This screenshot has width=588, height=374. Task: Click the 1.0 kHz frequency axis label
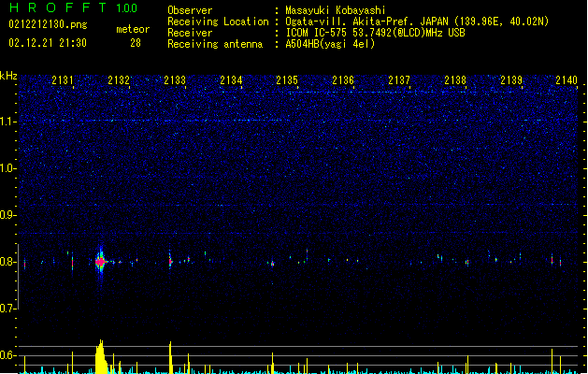coord(8,168)
